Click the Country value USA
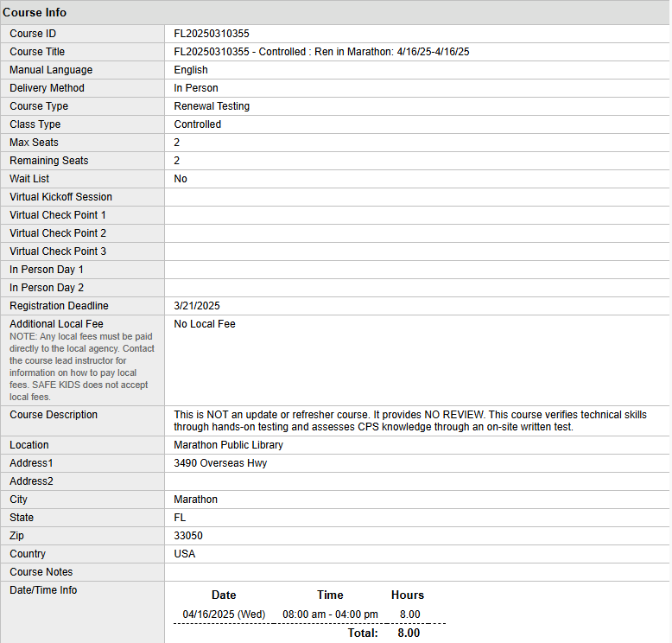Image resolution: width=672 pixels, height=643 pixels. point(185,554)
